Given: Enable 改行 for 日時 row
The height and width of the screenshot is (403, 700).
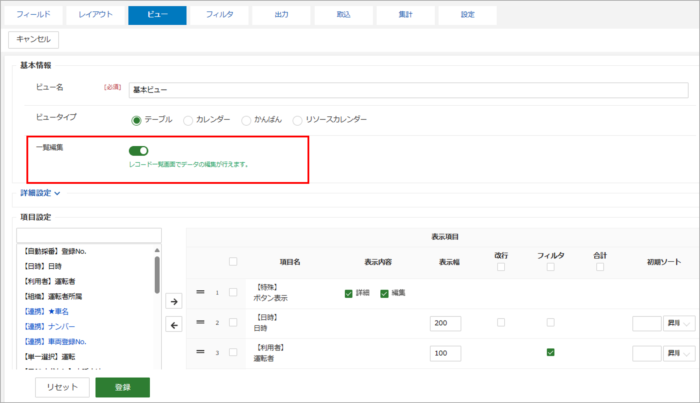Looking at the screenshot, I should tap(501, 322).
